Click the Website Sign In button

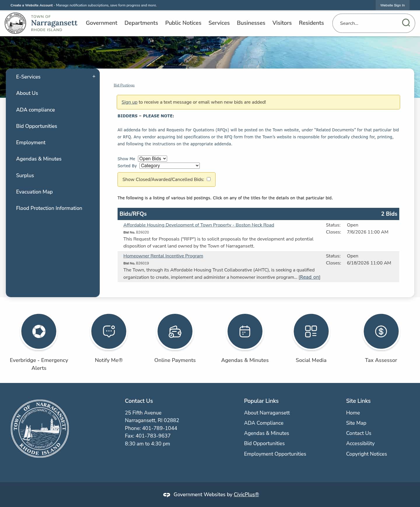tap(392, 5)
